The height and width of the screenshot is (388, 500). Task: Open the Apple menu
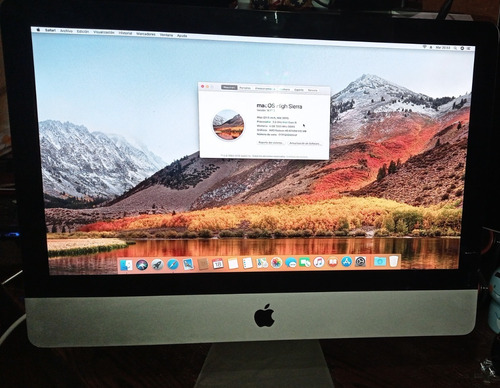[x=38, y=30]
